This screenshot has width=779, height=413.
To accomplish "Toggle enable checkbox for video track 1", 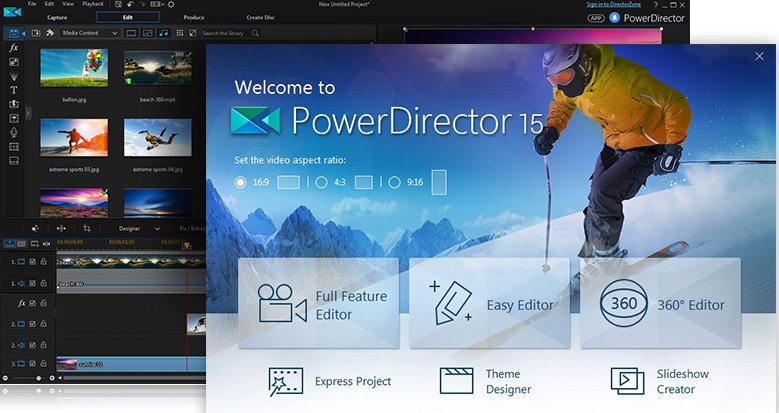I will point(32,262).
